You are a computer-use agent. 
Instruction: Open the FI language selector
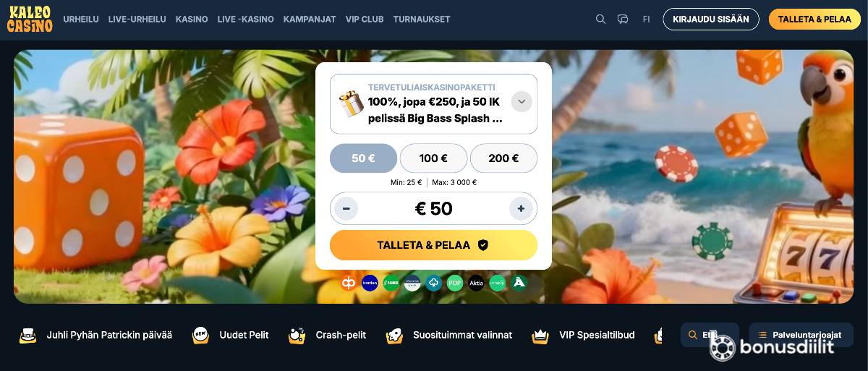click(x=647, y=20)
